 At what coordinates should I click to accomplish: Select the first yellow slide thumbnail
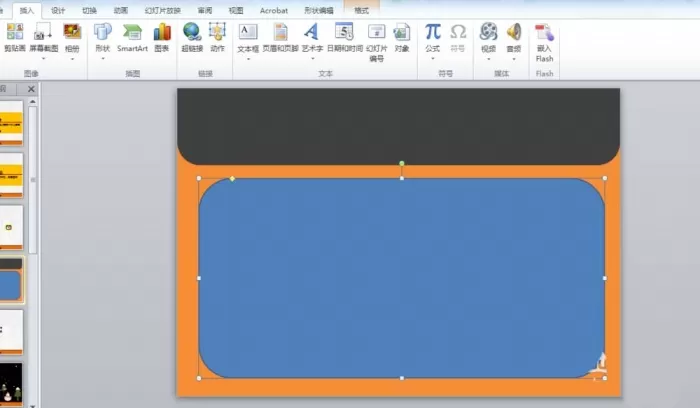pos(11,123)
